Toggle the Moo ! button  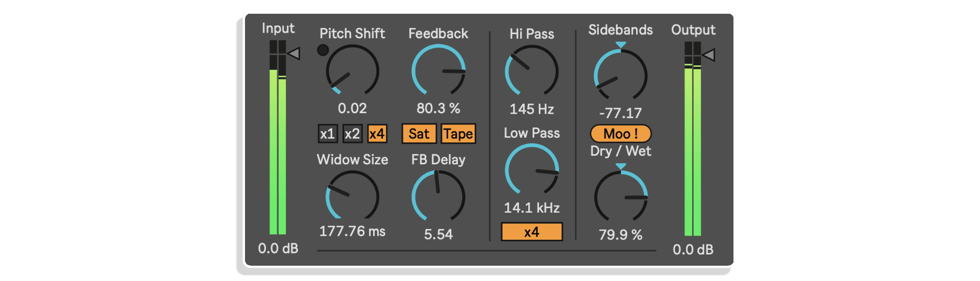621,134
